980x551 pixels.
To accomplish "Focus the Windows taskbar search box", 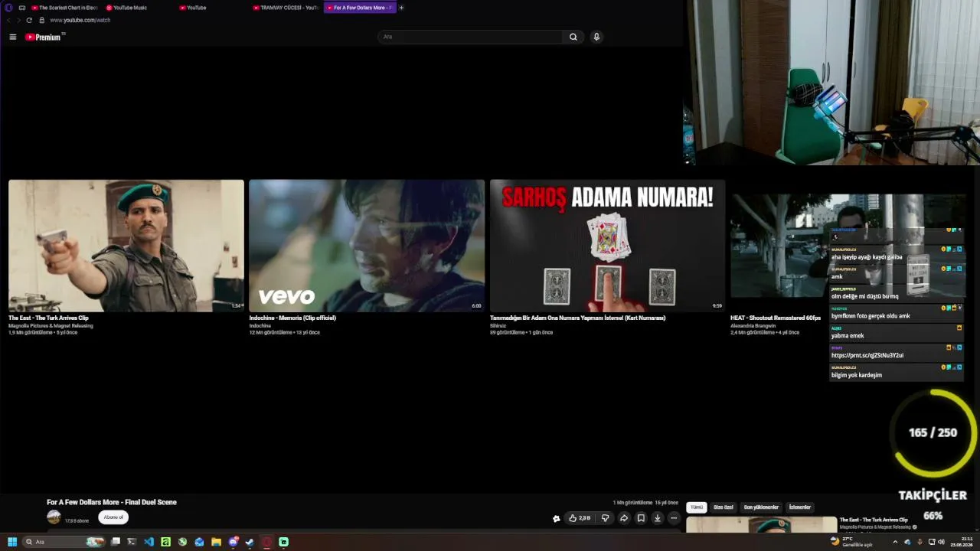I will click(64, 542).
